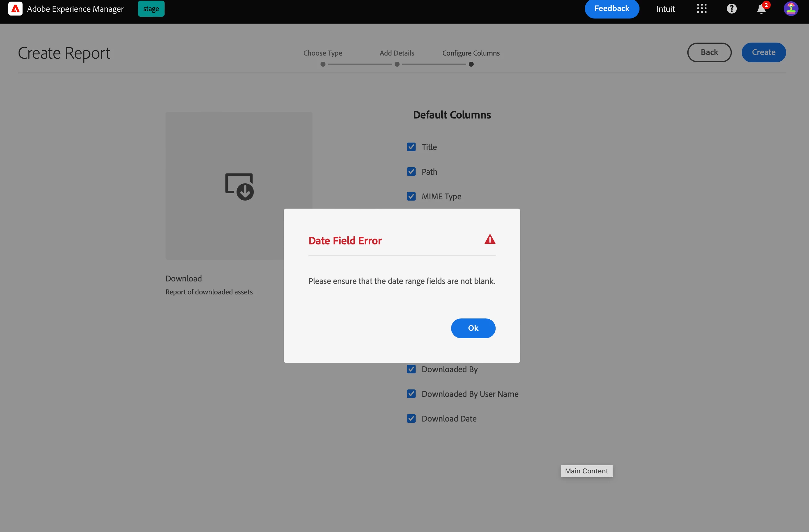This screenshot has width=809, height=532.
Task: Toggle the MIME Type checkbox
Action: [x=411, y=196]
